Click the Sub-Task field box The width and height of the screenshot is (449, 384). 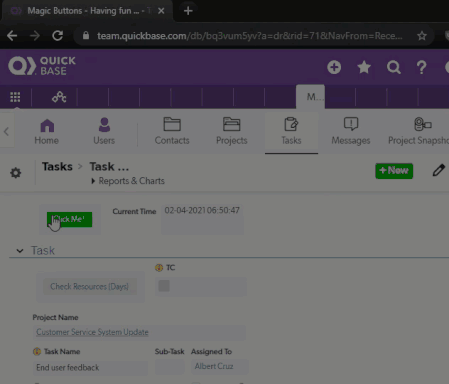(169, 367)
